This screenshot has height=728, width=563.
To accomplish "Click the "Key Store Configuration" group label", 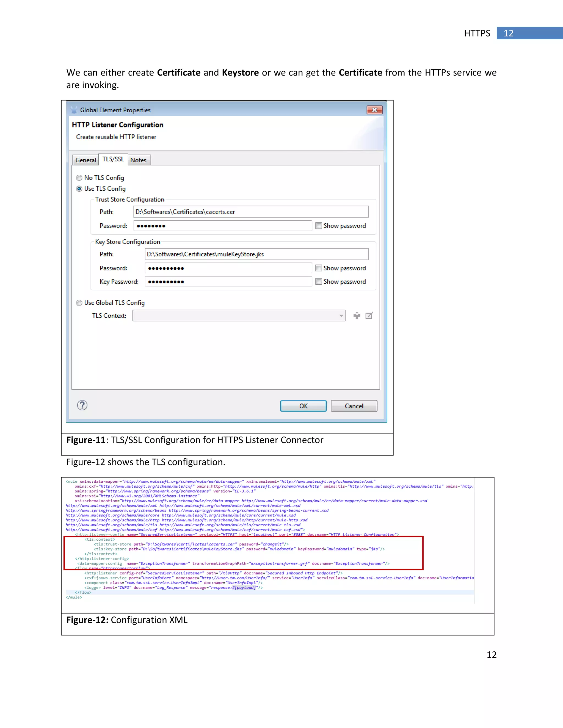I will click(x=128, y=242).
